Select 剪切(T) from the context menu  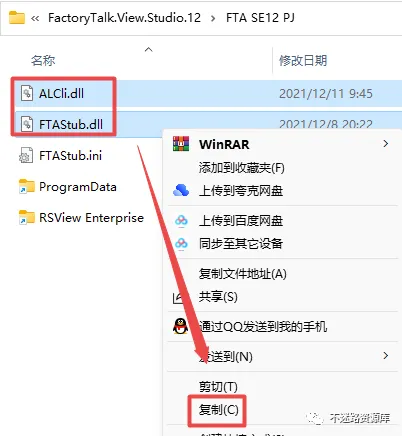pos(218,387)
